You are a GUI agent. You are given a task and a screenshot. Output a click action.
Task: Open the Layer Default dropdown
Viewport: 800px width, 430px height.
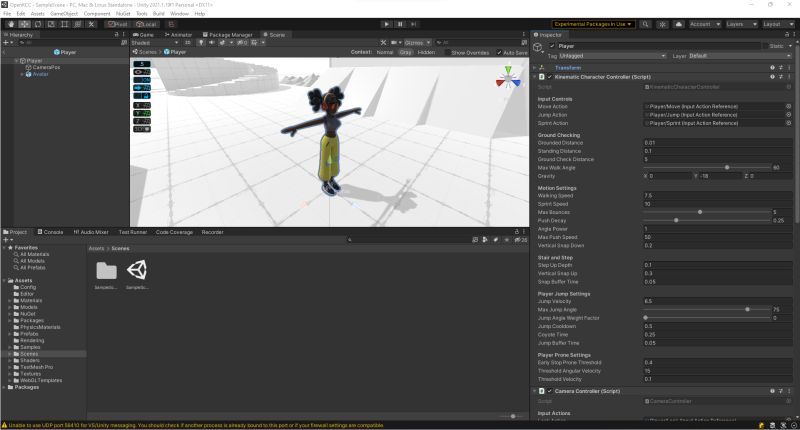pyautogui.click(x=739, y=56)
